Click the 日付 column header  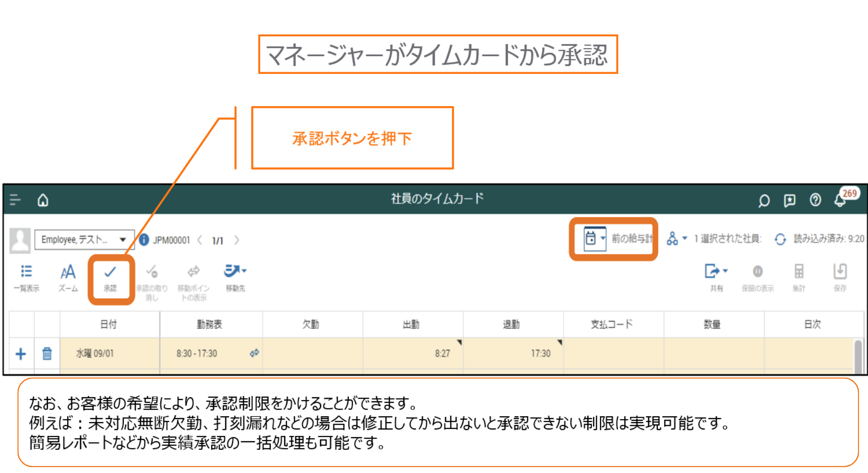click(109, 324)
